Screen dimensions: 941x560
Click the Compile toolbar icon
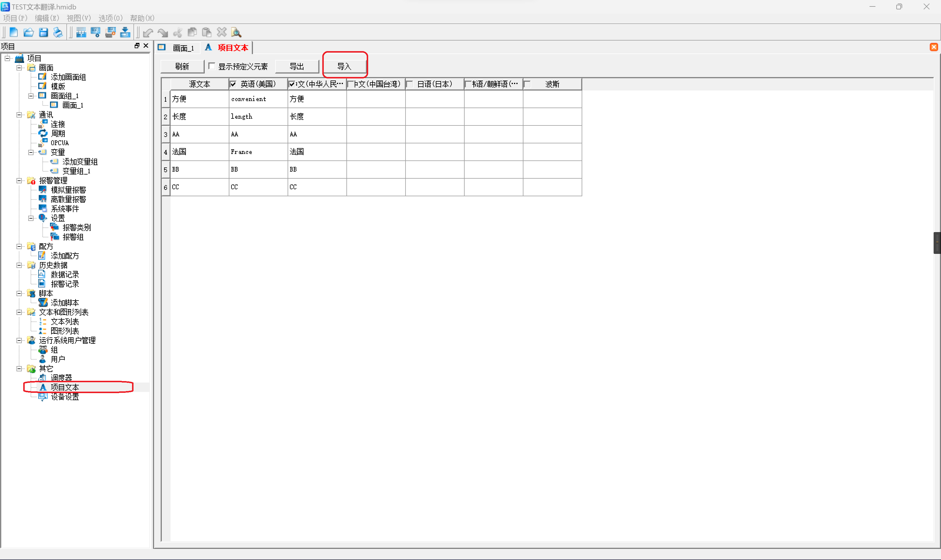pos(81,32)
